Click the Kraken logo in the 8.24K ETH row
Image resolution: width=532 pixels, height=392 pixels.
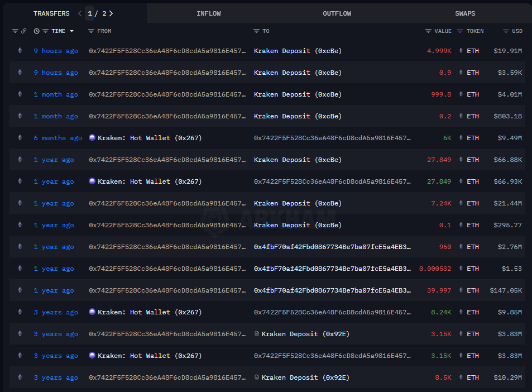coord(92,312)
